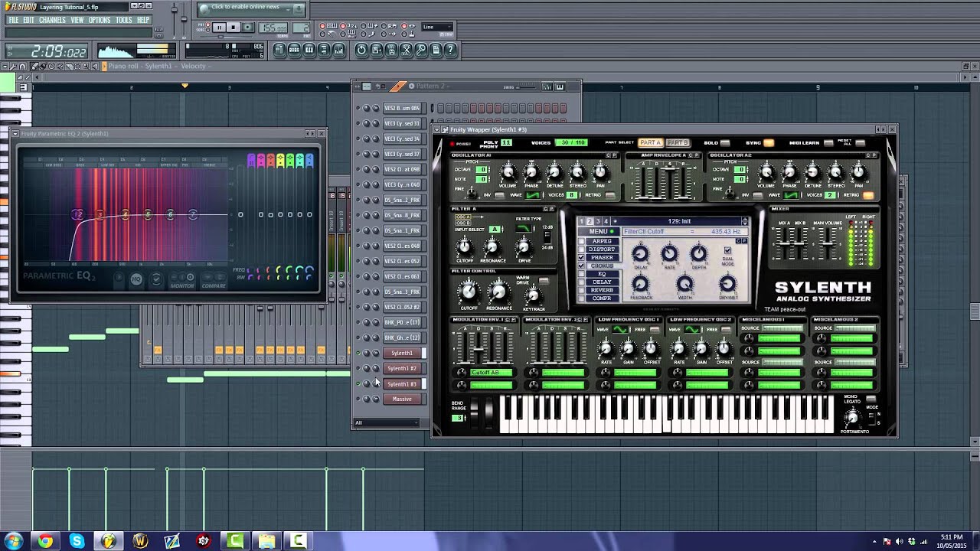Viewport: 980px width, 551px height.
Task: Open the VIEW menu
Action: pyautogui.click(x=77, y=20)
